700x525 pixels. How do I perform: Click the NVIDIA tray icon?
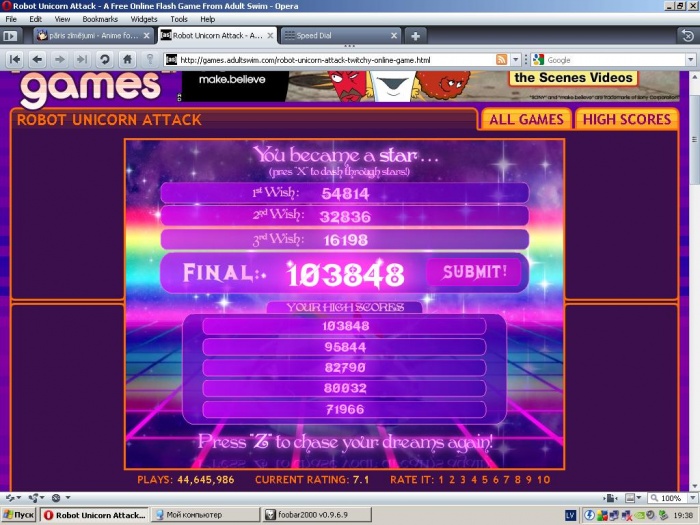(x=640, y=515)
